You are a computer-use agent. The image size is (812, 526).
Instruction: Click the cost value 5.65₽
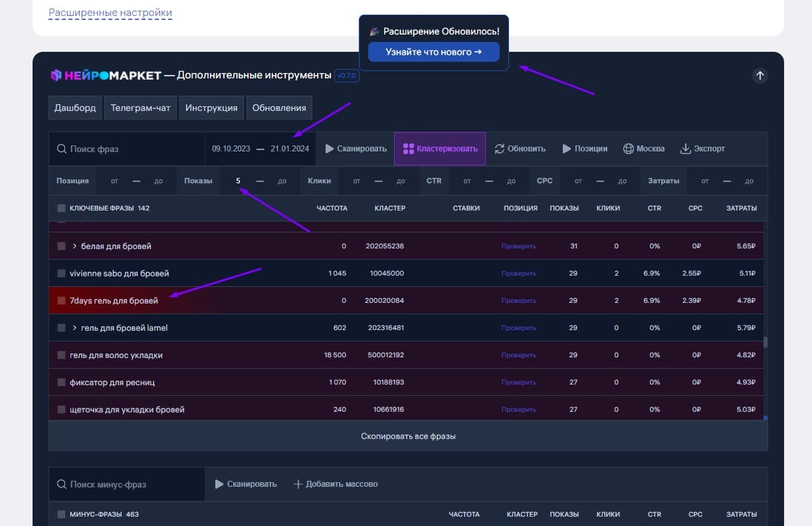(746, 246)
